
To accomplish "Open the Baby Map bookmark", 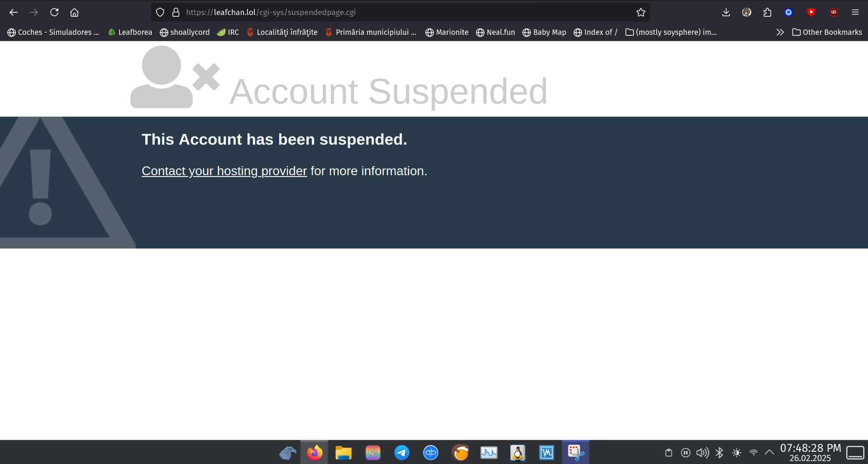I will point(544,32).
